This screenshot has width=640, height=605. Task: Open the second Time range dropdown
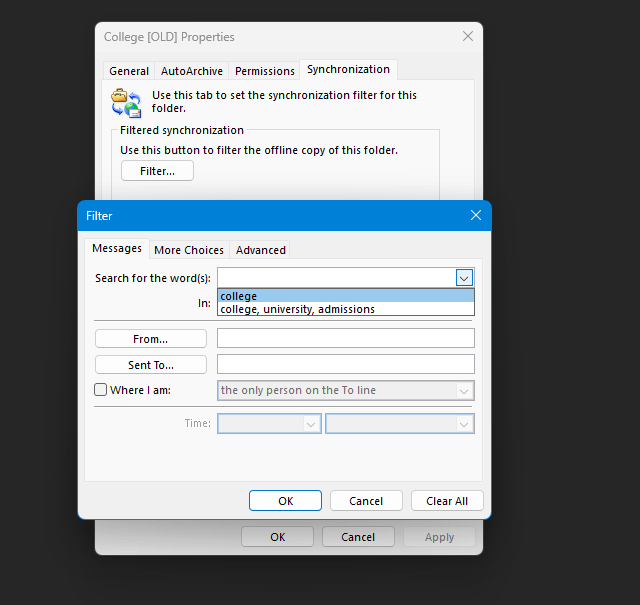tap(464, 424)
